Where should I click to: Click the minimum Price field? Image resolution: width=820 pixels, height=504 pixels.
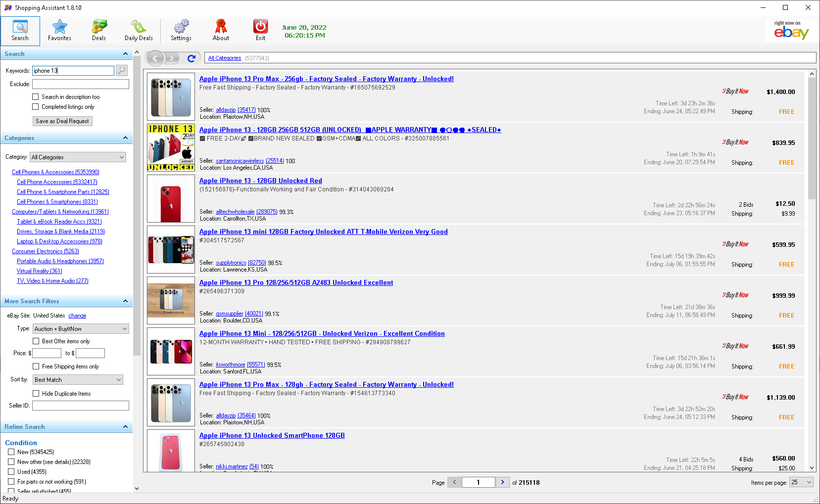click(x=47, y=353)
